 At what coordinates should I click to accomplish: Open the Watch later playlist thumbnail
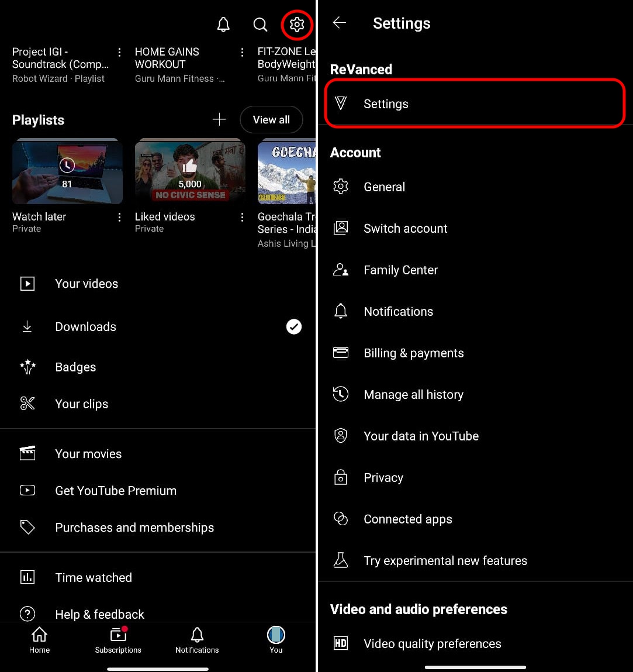67,172
